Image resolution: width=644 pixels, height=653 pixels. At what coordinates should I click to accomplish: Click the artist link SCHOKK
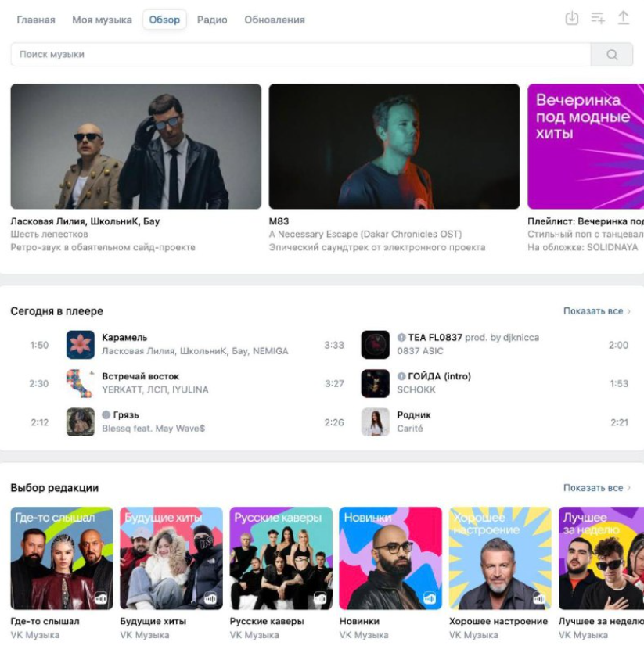click(415, 389)
